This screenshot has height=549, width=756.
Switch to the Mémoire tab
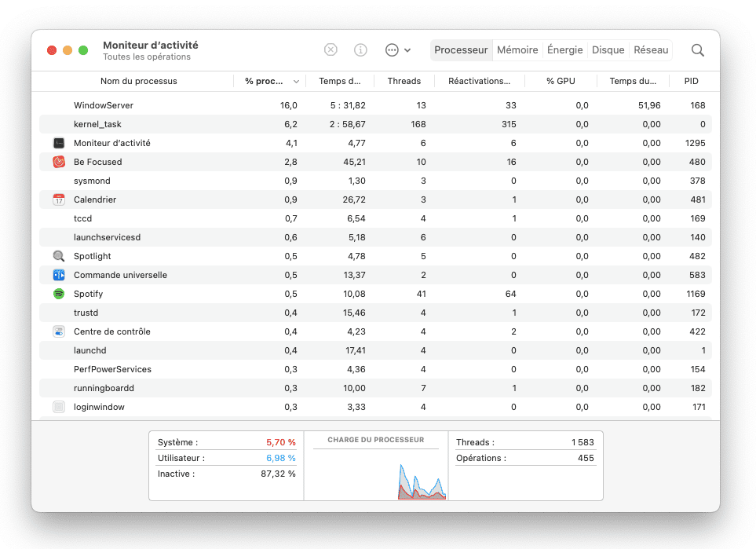click(517, 49)
